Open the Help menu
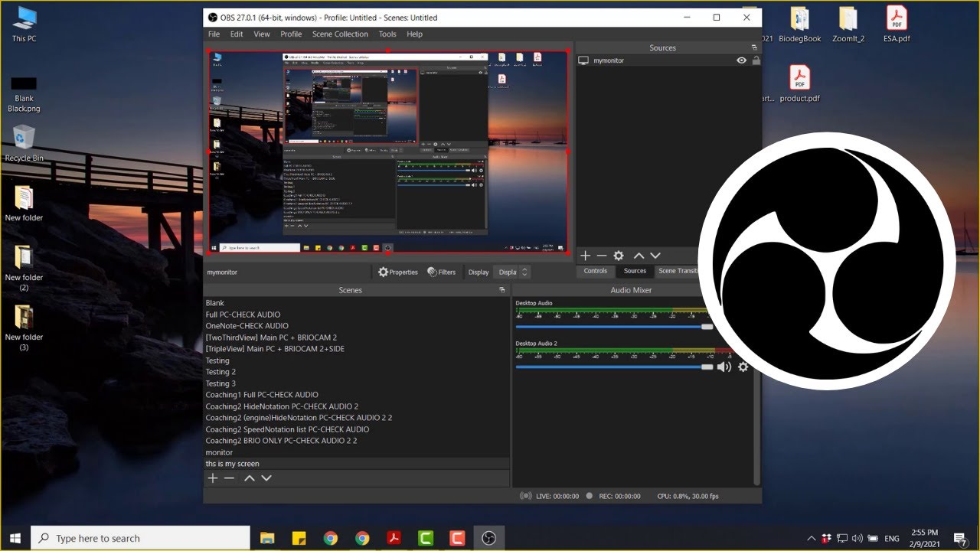This screenshot has height=551, width=980. pyautogui.click(x=414, y=34)
